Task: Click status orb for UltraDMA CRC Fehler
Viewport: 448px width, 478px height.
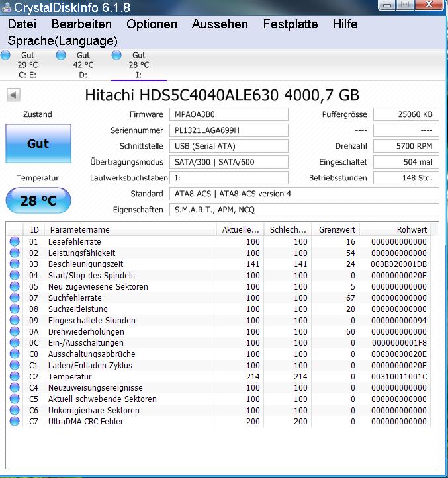Action: pos(15,422)
